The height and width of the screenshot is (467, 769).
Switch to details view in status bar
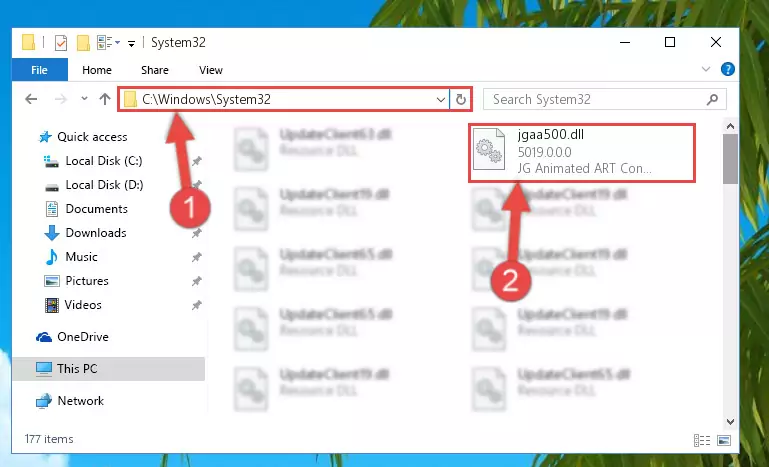(x=702, y=440)
